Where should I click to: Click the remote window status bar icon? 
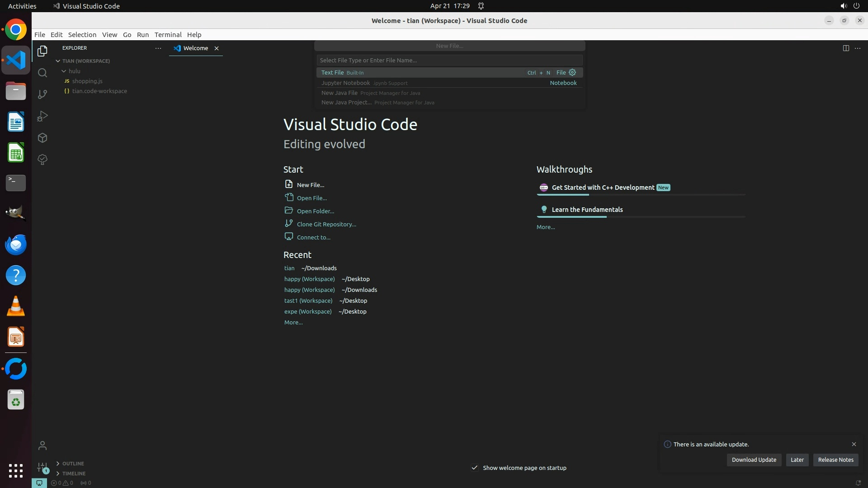click(x=39, y=483)
